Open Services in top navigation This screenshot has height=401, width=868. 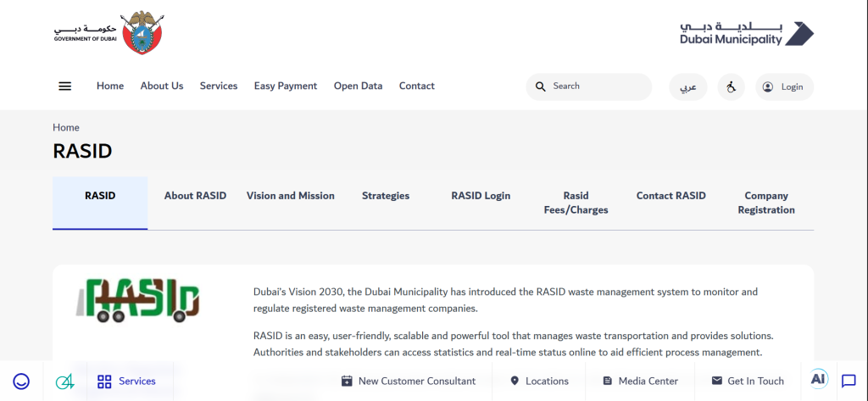coord(219,86)
